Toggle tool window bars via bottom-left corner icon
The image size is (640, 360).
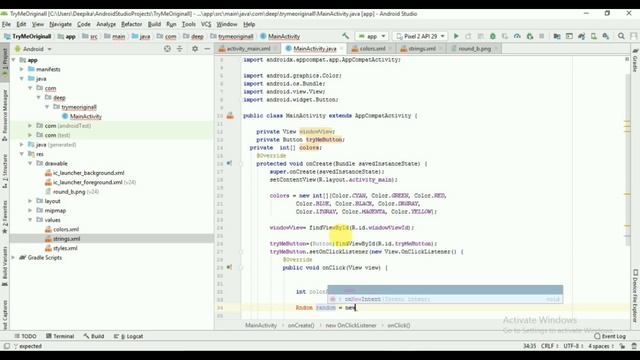coord(7,346)
